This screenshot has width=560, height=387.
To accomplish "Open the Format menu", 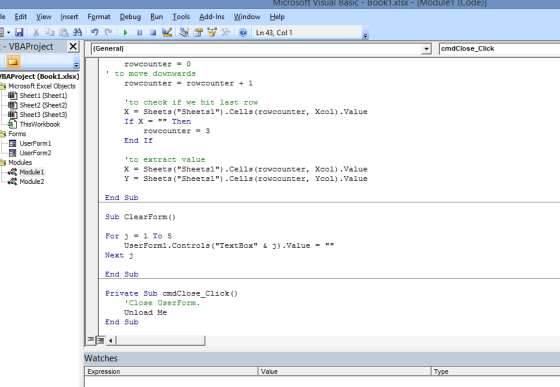I will pos(99,17).
